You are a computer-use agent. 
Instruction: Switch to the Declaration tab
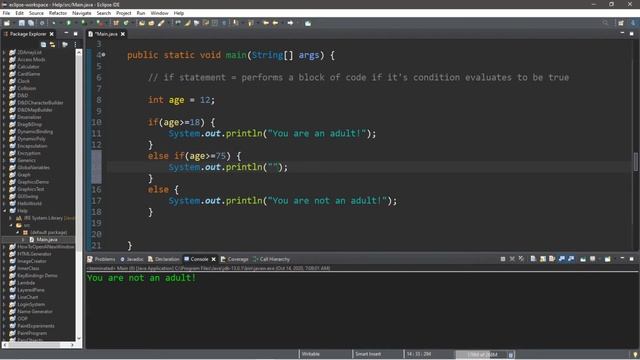(x=163, y=259)
